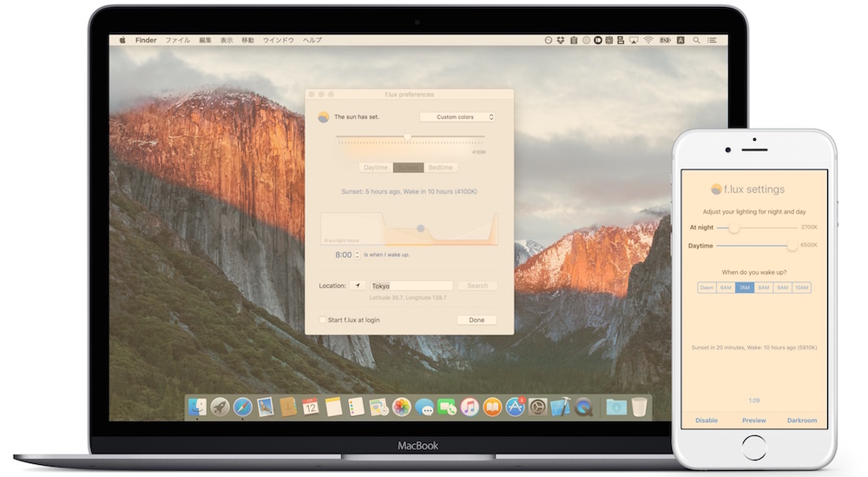Open FaceTime green icon in dock

coord(447,407)
